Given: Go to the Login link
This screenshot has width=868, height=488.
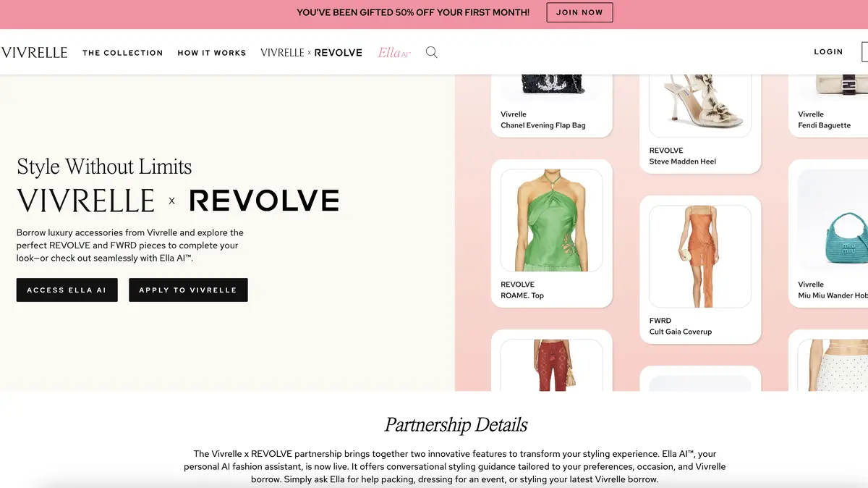Looking at the screenshot, I should 828,52.
